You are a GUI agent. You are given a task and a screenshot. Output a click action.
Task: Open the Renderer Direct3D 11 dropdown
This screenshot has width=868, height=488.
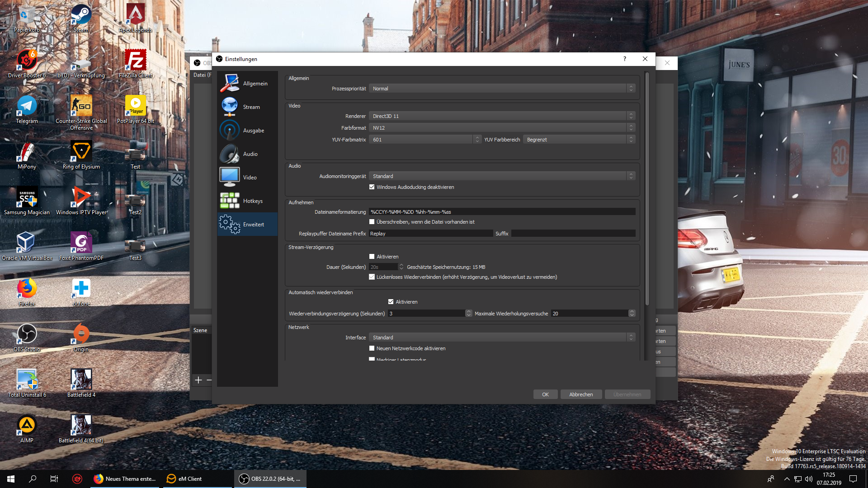point(502,116)
